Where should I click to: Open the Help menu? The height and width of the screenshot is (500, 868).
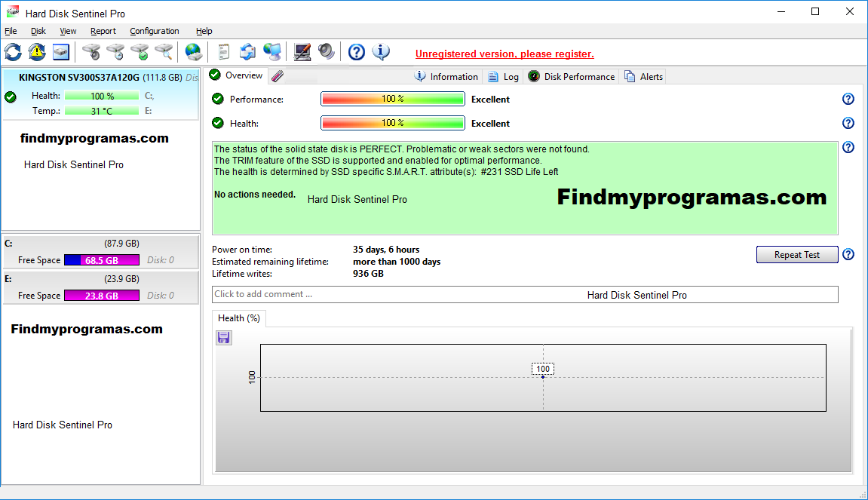(204, 31)
